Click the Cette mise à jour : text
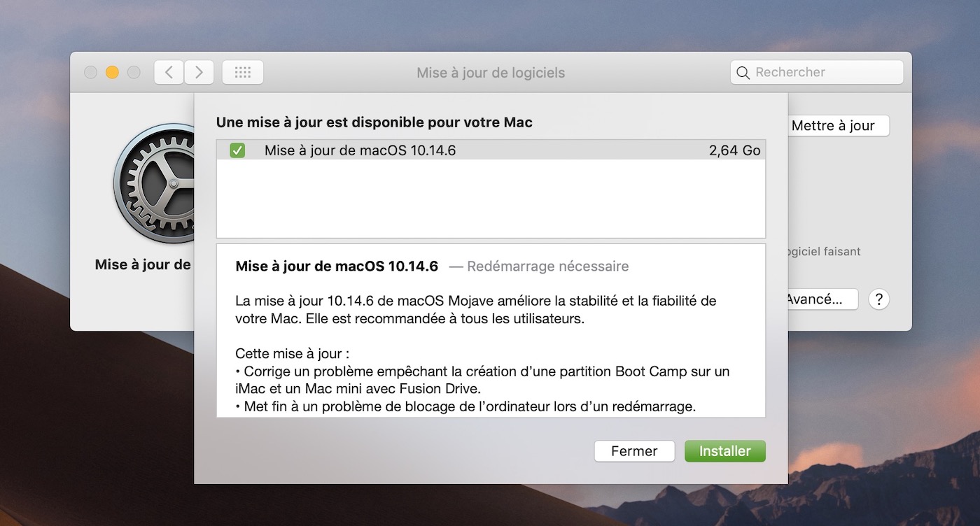This screenshot has height=526, width=980. (x=293, y=354)
